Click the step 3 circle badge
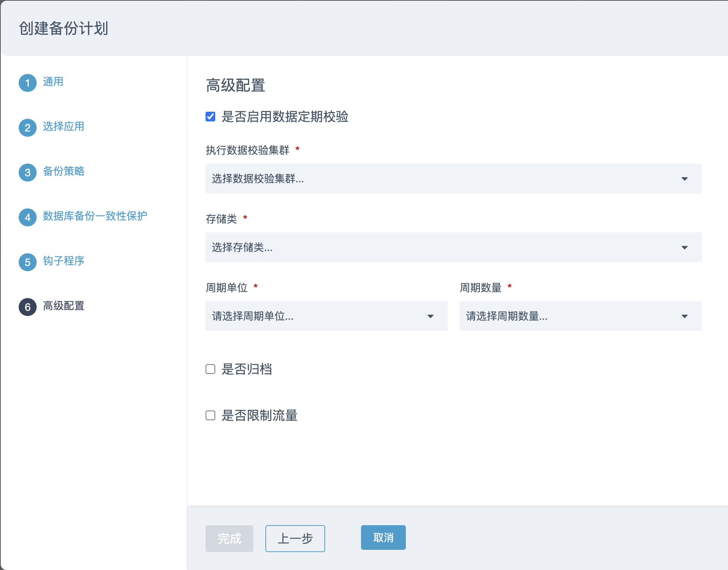Image resolution: width=728 pixels, height=570 pixels. coord(28,173)
